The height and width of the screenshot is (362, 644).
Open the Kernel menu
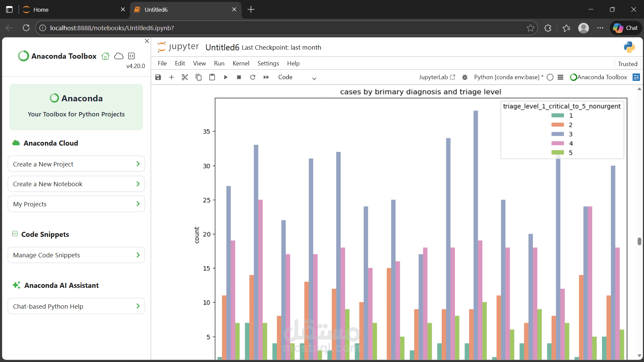click(x=241, y=63)
